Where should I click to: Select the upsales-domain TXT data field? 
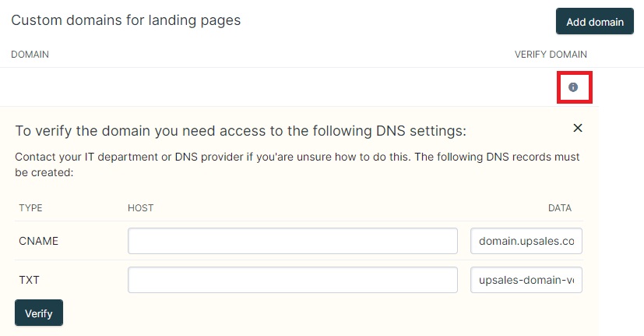coord(526,280)
